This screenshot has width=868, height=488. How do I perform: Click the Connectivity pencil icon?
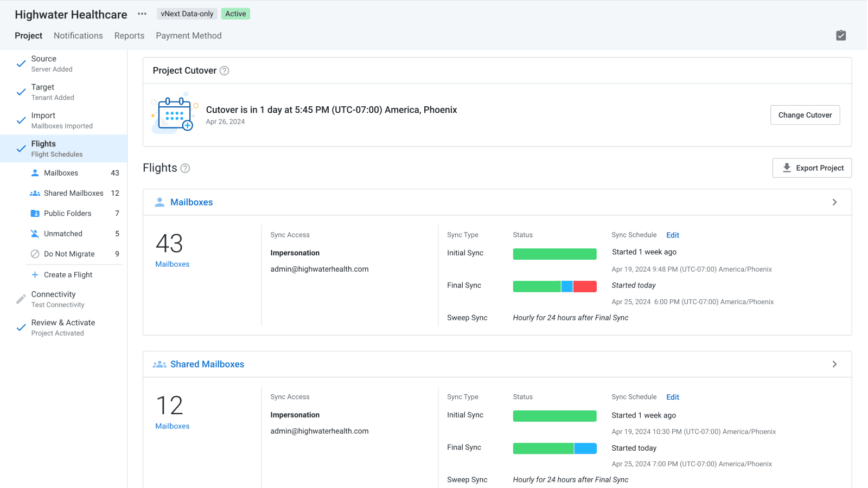21,299
